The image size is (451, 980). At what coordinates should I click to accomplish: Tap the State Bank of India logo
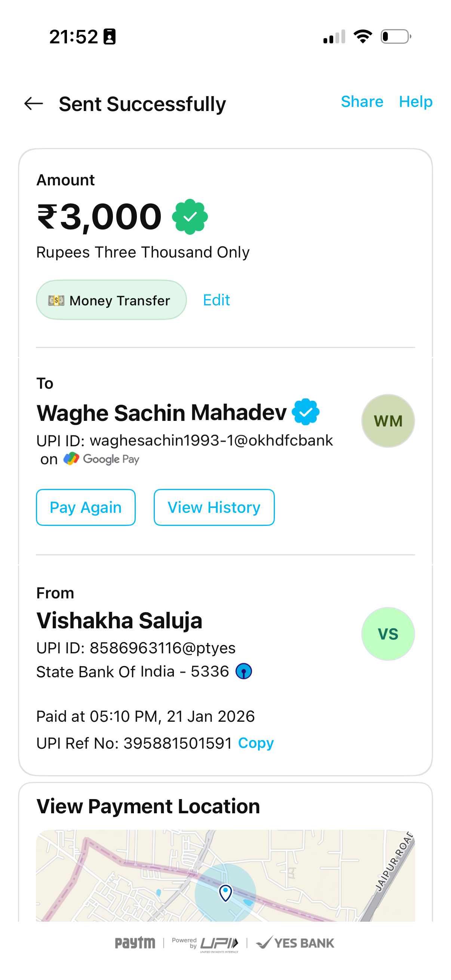pos(243,672)
